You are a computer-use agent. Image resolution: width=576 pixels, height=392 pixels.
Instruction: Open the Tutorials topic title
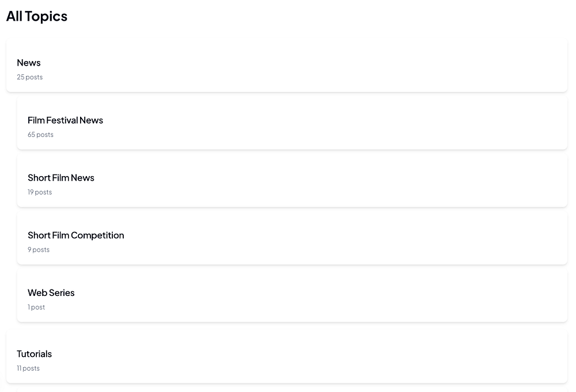34,354
